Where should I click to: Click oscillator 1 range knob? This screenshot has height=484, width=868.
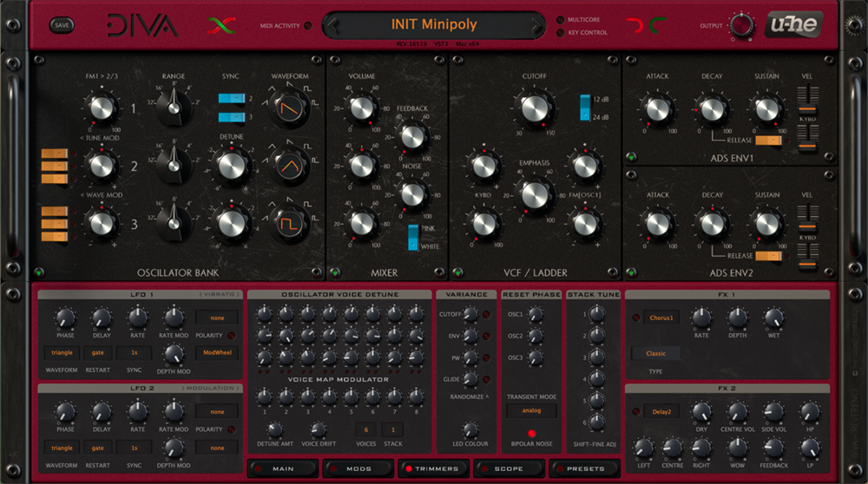[x=174, y=108]
